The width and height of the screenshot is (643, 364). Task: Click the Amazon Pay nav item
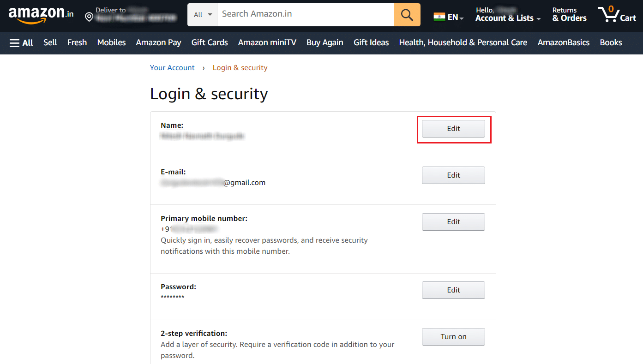(x=158, y=42)
